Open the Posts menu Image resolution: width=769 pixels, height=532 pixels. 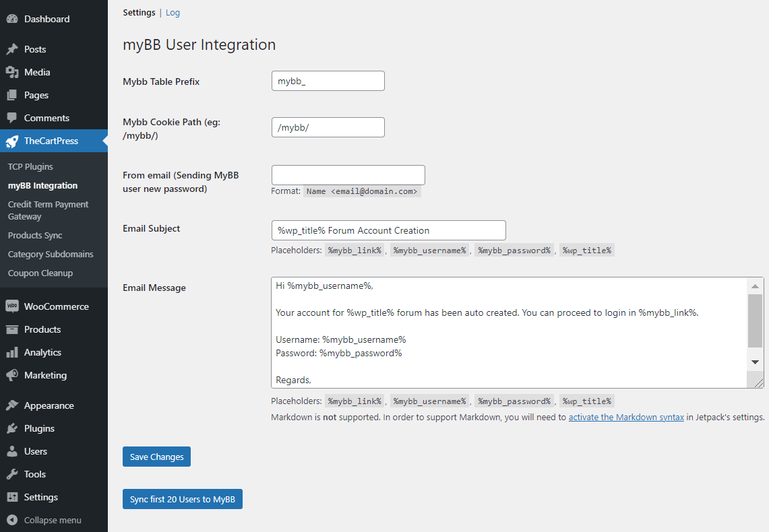(54, 49)
